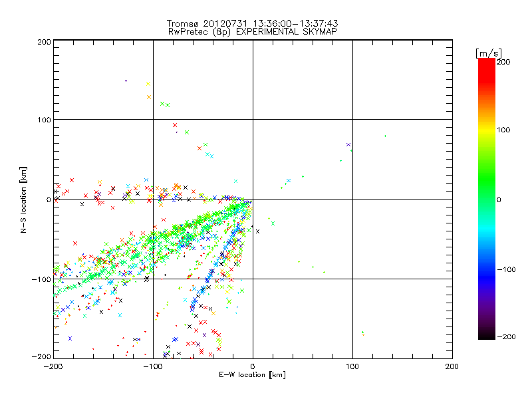
Task: Click the velocity color bar
Action: click(487, 199)
